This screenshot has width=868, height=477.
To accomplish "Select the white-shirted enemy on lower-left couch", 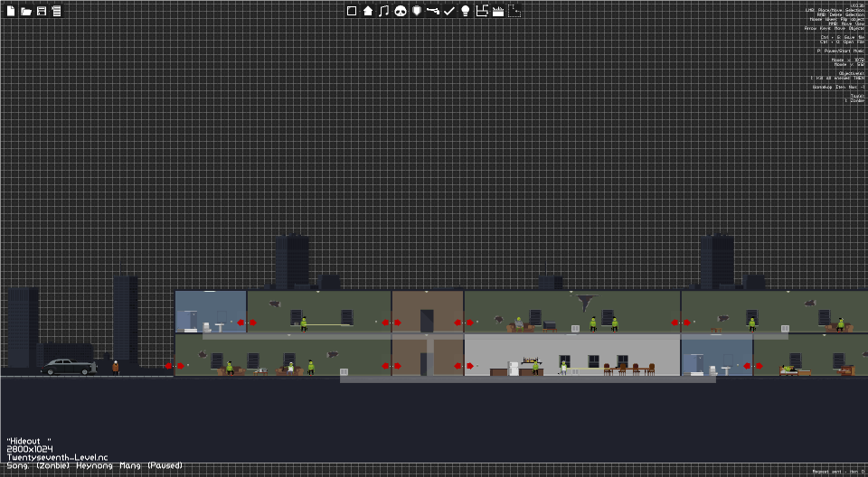I will point(290,369).
